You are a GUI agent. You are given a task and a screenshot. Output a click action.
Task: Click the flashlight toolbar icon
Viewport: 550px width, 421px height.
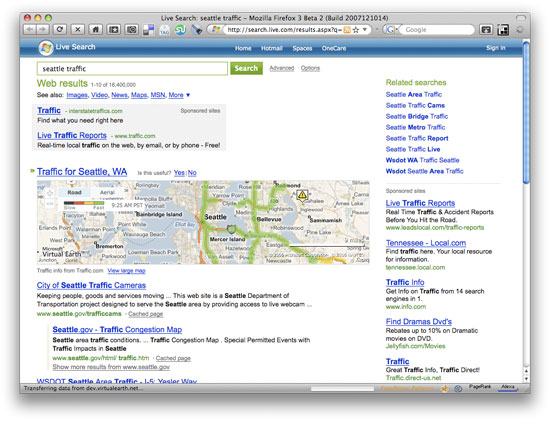[197, 30]
